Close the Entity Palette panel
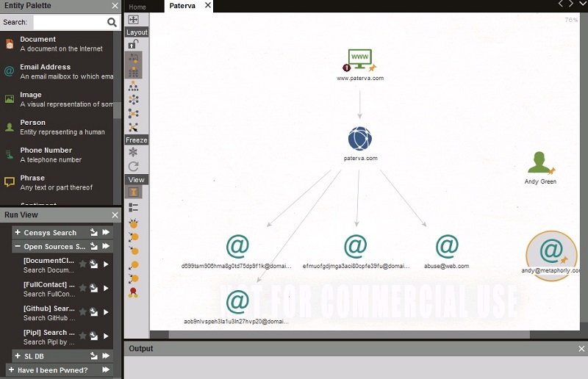This screenshot has width=588, height=379. coord(115,6)
